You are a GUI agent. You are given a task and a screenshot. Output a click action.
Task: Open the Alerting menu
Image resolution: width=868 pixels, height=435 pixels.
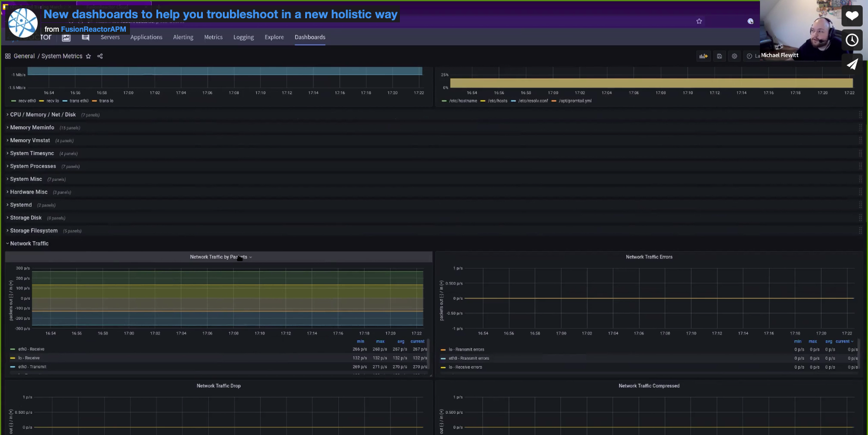tap(183, 37)
